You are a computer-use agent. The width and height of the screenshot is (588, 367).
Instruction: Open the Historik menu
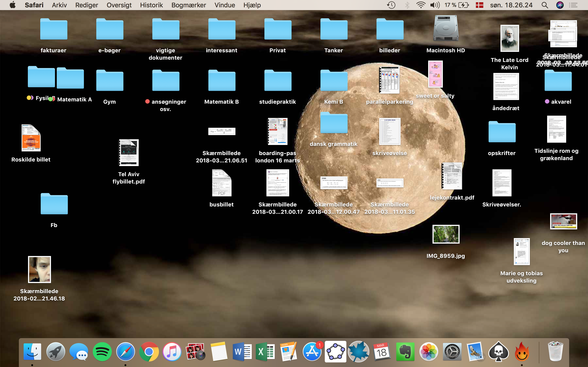coord(151,5)
